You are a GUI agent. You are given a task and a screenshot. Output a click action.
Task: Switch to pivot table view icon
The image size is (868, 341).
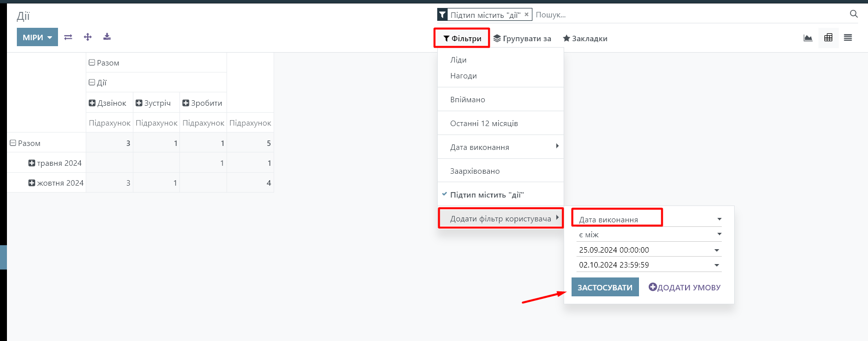tap(828, 38)
